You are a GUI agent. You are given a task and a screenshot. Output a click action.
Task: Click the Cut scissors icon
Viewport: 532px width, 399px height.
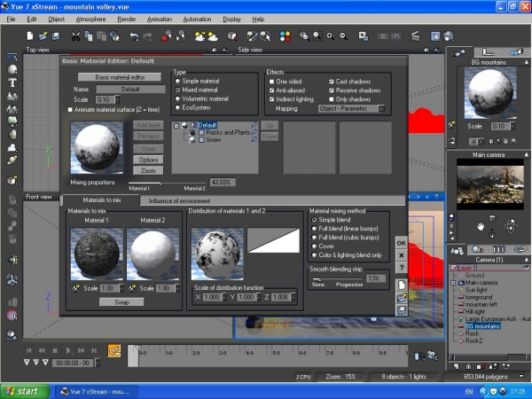[x=75, y=36]
